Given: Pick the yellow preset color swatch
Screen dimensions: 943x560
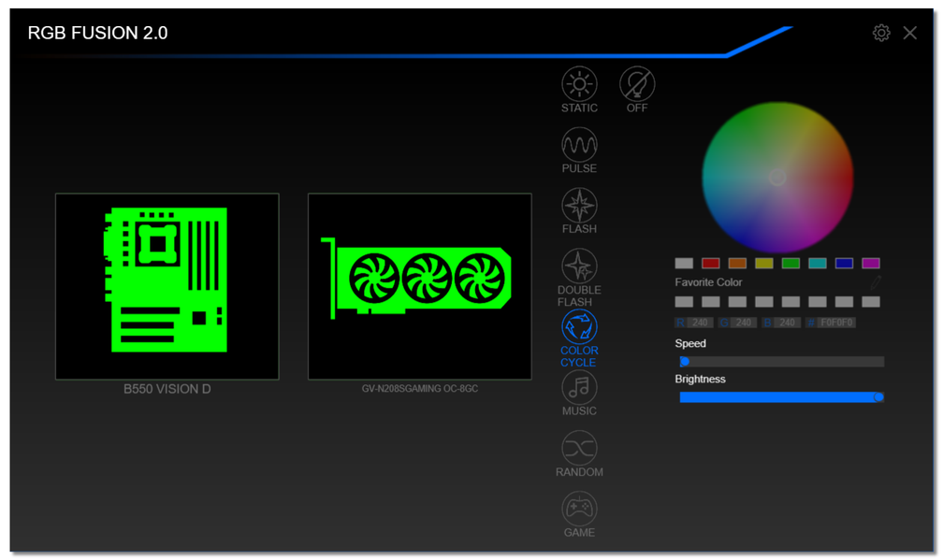Looking at the screenshot, I should pyautogui.click(x=763, y=264).
